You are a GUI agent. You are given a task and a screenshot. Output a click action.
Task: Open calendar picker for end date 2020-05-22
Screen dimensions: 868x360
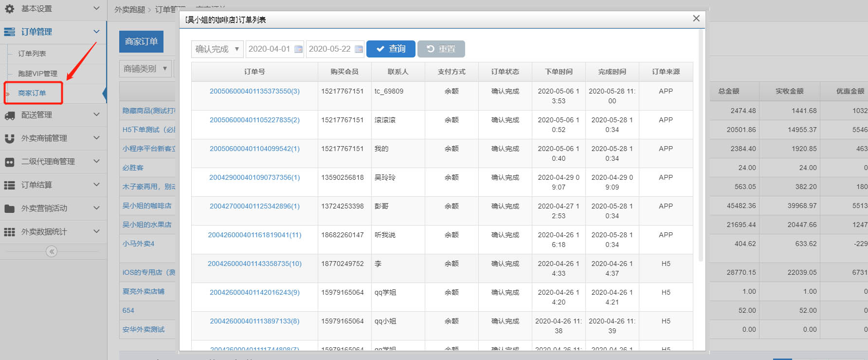(359, 49)
